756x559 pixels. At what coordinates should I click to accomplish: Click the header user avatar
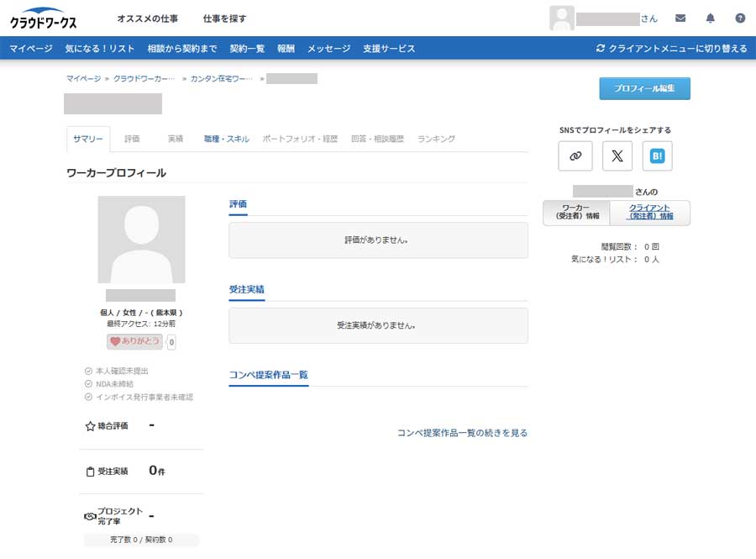click(x=561, y=18)
